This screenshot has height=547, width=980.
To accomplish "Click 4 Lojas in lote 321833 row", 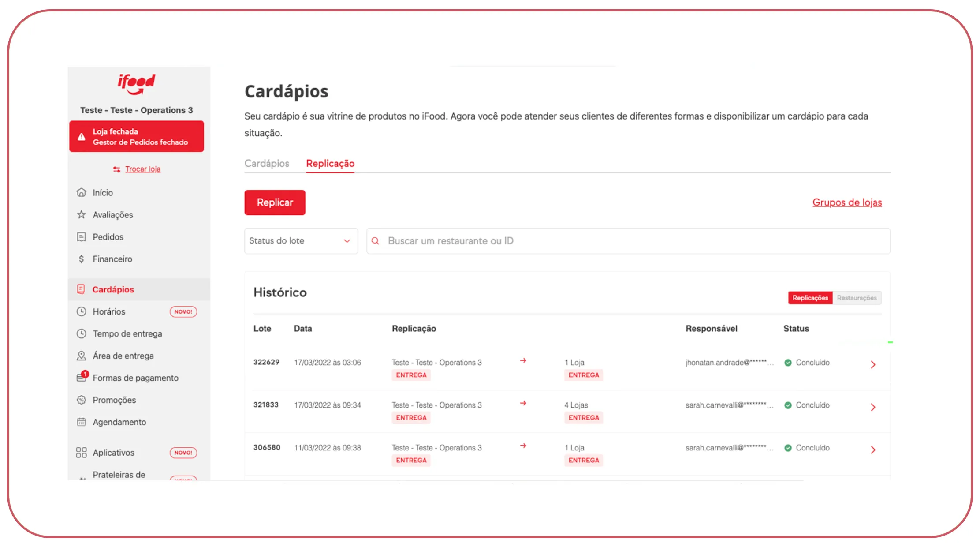I will pos(576,405).
